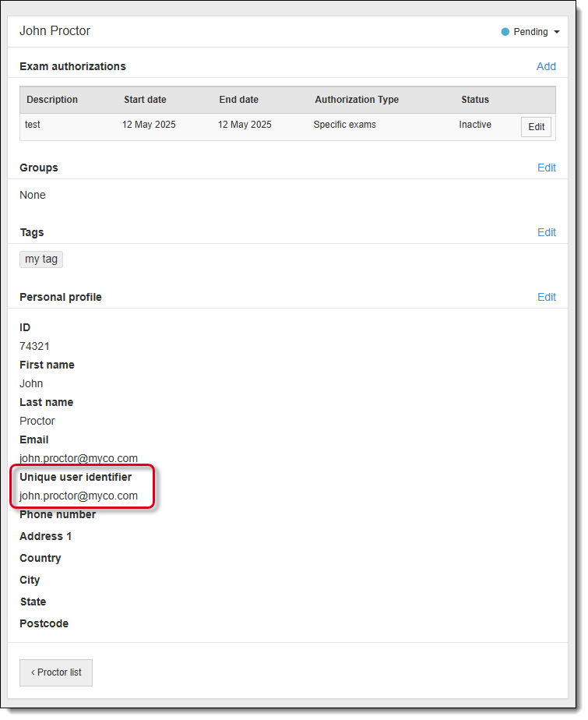
Task: Click the End date column header
Action: tap(238, 100)
